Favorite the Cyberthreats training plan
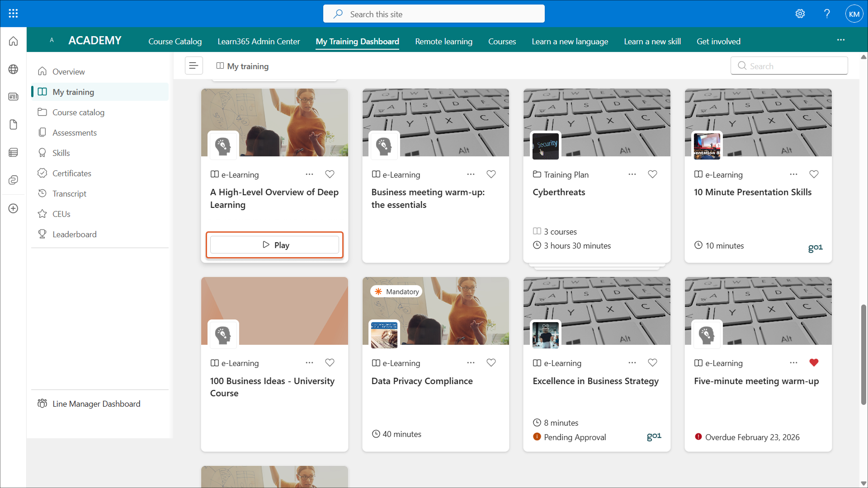868x488 pixels. 653,174
